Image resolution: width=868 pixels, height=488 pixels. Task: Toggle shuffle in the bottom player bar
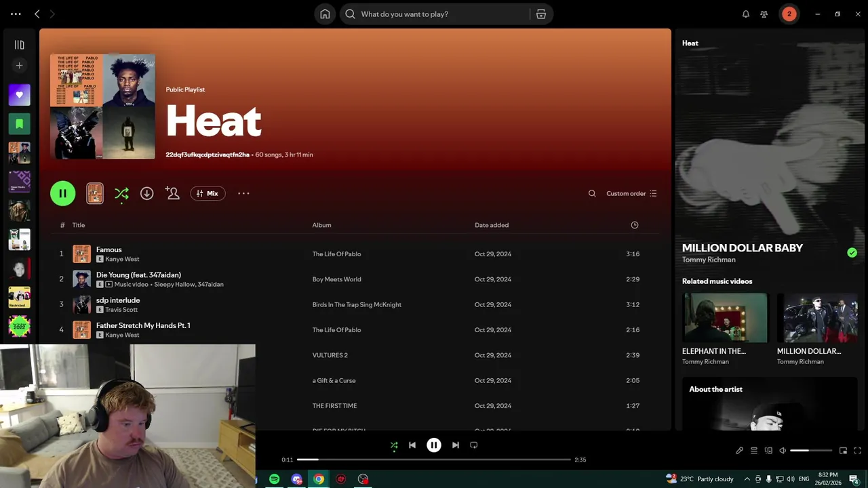pyautogui.click(x=394, y=445)
